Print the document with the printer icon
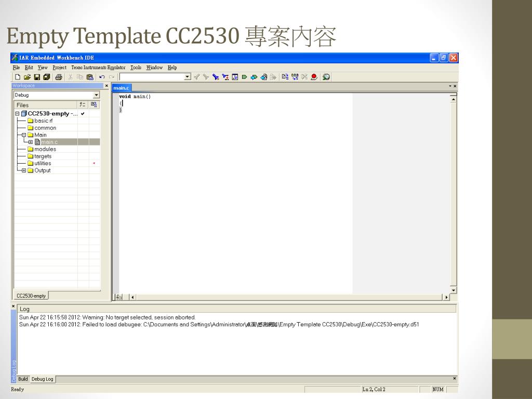This screenshot has height=399, width=532. click(x=59, y=77)
